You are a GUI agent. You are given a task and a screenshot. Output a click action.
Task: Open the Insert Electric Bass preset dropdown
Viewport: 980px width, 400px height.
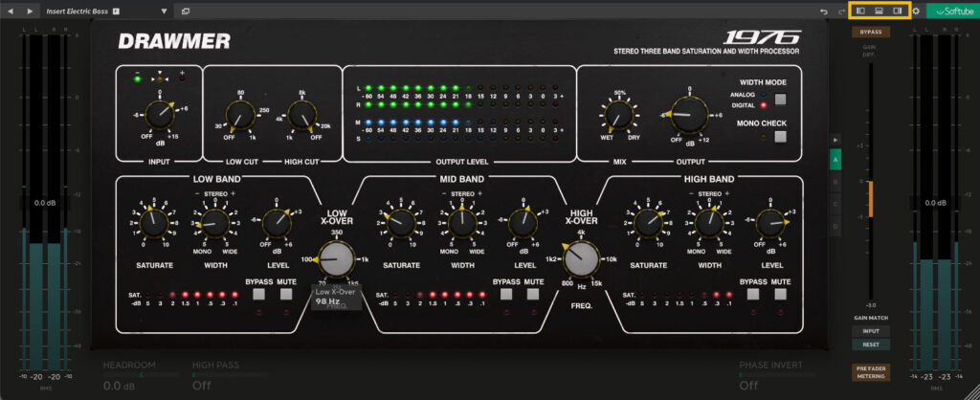click(x=165, y=11)
